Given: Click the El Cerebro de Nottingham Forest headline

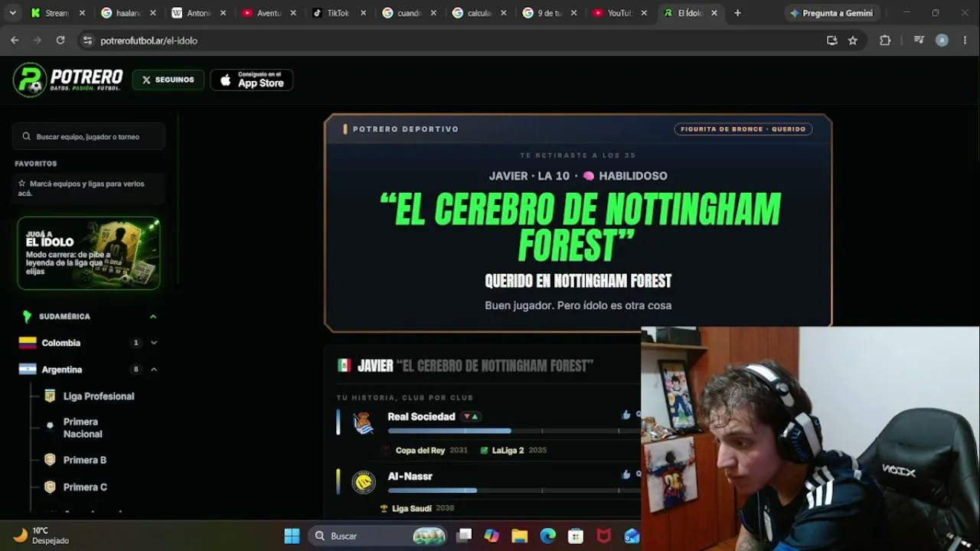Looking at the screenshot, I should 579,227.
